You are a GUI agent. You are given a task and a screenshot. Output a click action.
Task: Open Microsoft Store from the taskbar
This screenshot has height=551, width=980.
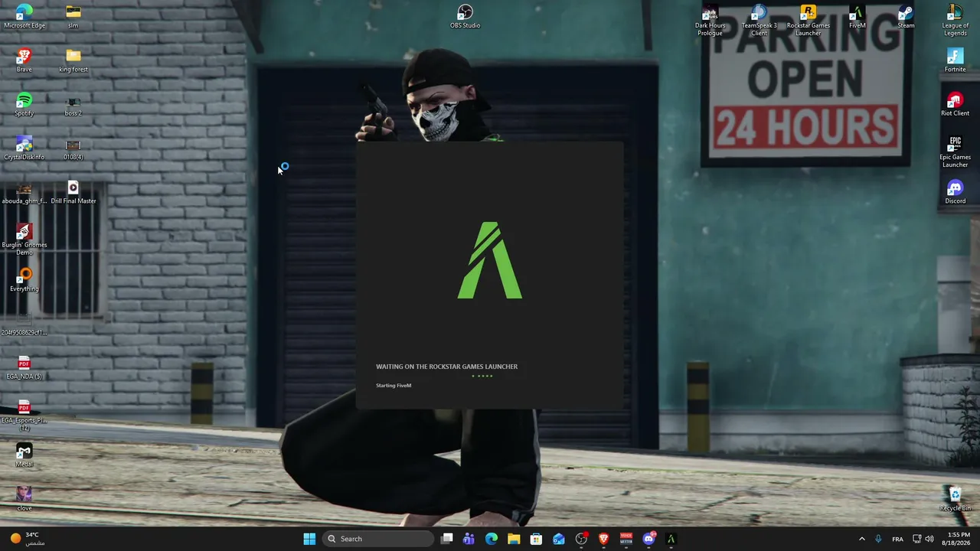[x=536, y=539]
